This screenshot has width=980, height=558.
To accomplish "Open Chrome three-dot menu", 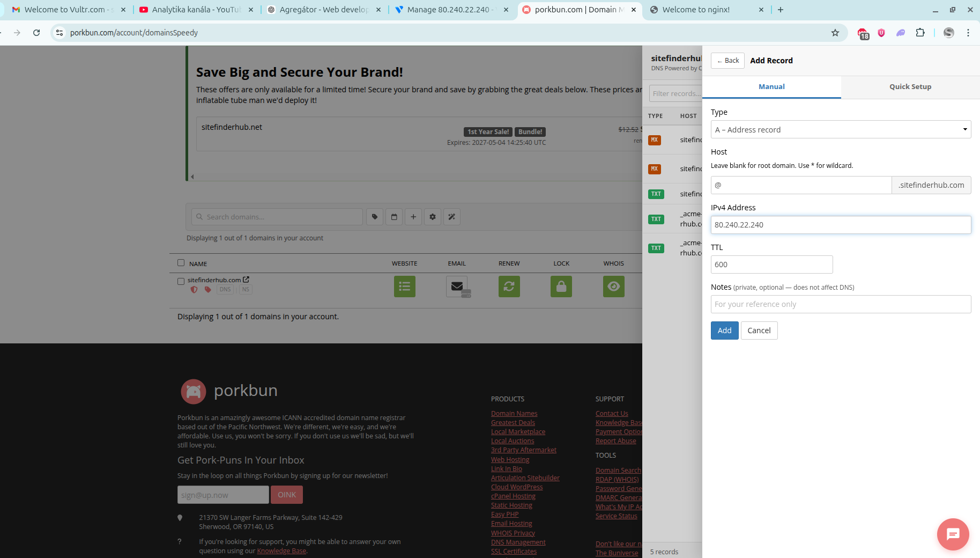I will tap(968, 33).
